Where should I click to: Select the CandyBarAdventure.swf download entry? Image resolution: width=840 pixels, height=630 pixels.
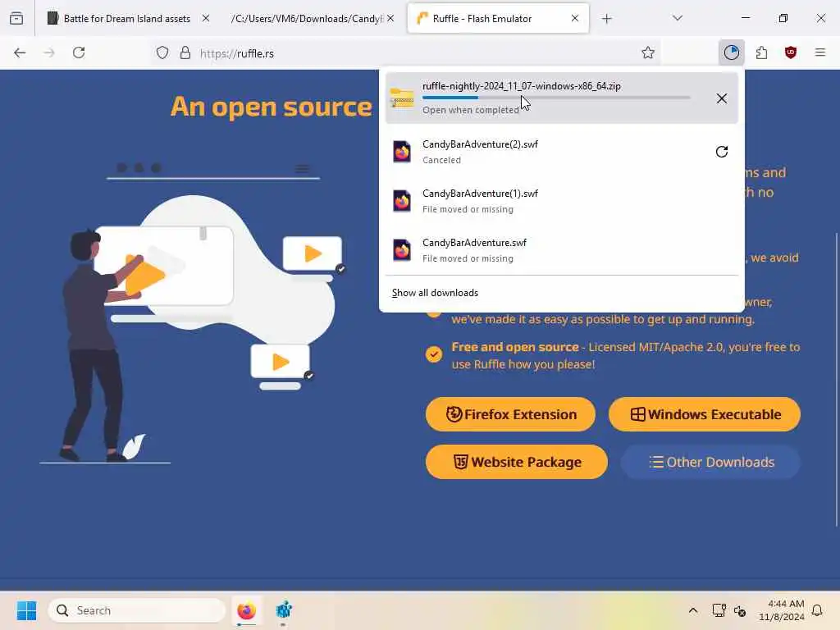[561, 250]
